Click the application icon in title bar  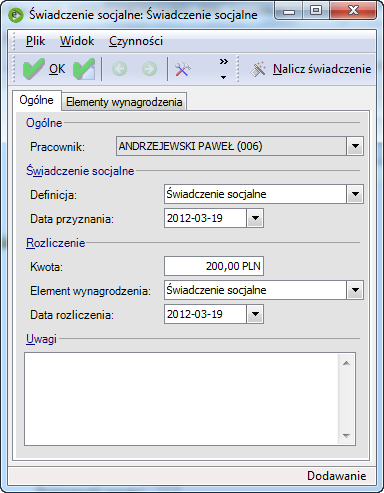(x=16, y=15)
